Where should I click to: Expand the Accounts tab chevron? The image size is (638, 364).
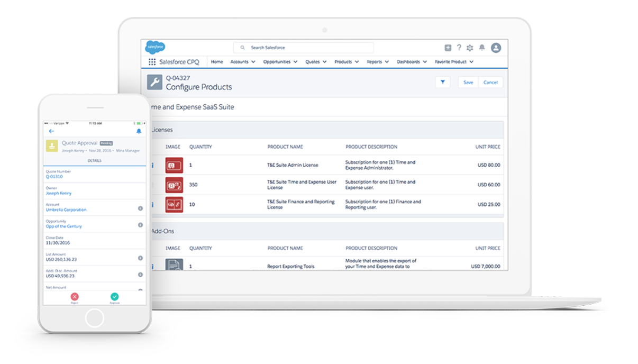253,62
